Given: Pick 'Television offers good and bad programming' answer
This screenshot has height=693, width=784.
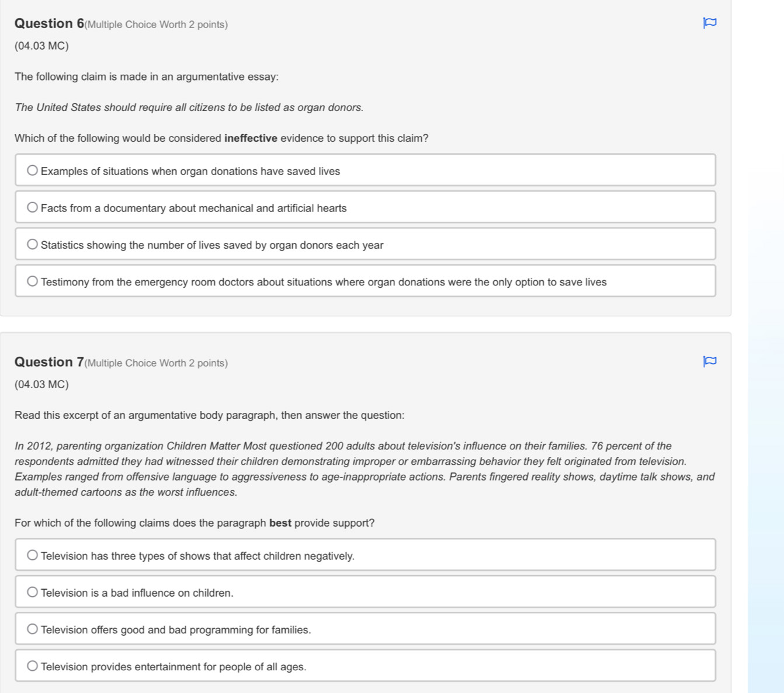Looking at the screenshot, I should pyautogui.click(x=33, y=629).
